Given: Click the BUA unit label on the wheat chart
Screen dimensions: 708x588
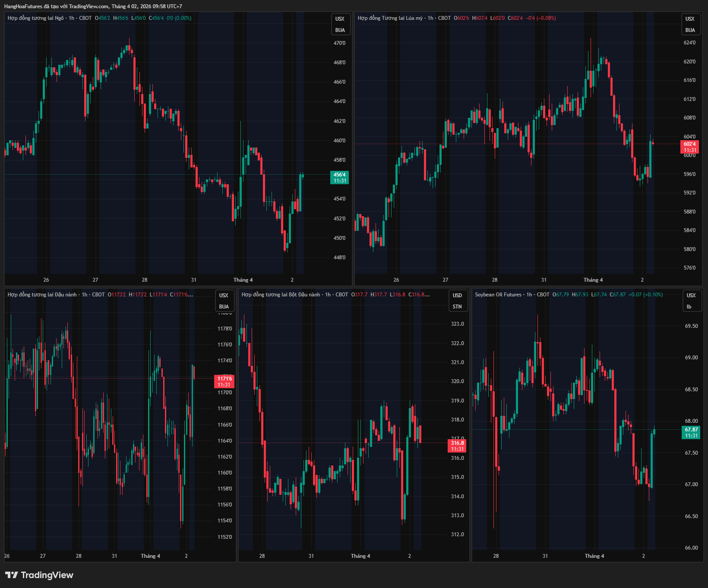Looking at the screenshot, I should tap(690, 30).
